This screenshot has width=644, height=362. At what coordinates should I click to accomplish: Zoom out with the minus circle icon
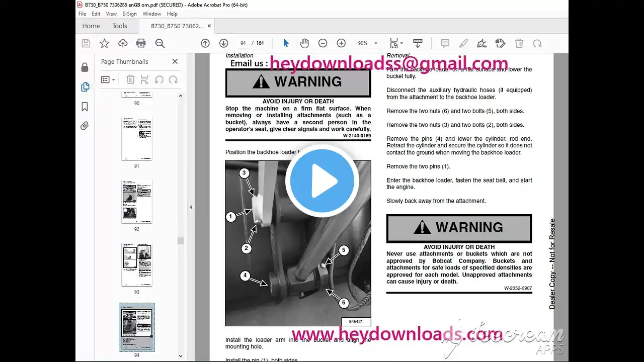[323, 43]
